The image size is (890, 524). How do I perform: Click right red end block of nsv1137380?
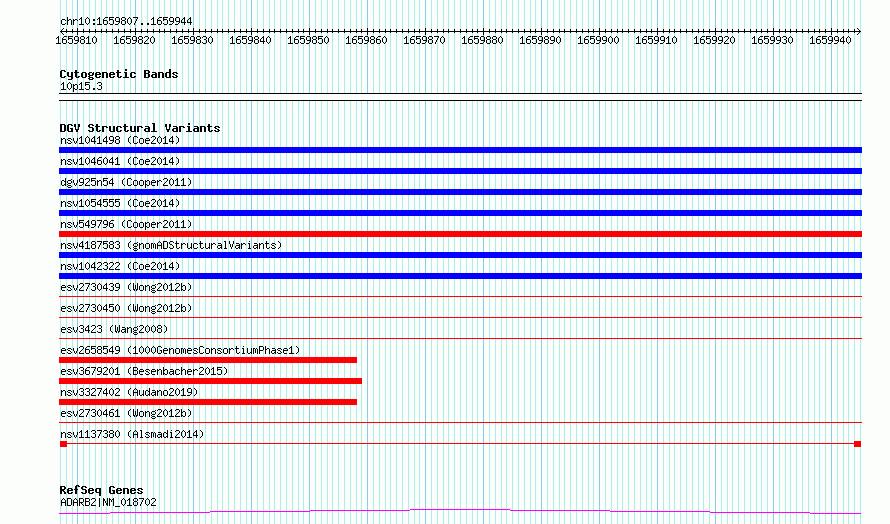point(858,444)
